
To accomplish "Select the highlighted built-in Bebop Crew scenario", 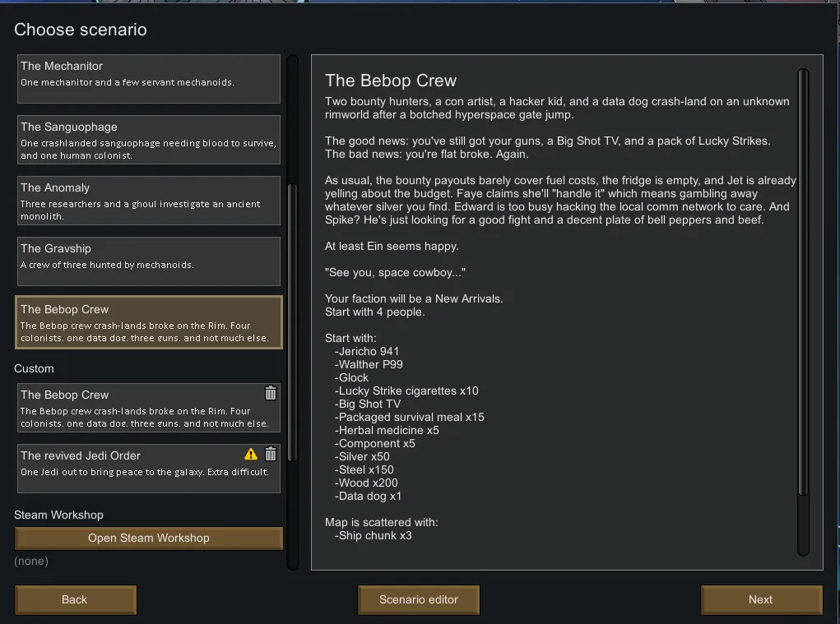I will click(149, 322).
